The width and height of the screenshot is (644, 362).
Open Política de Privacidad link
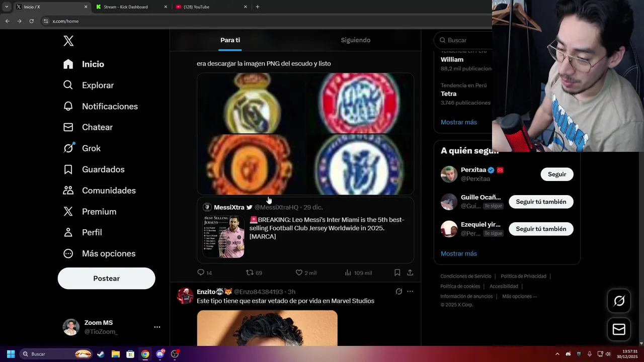click(x=523, y=277)
